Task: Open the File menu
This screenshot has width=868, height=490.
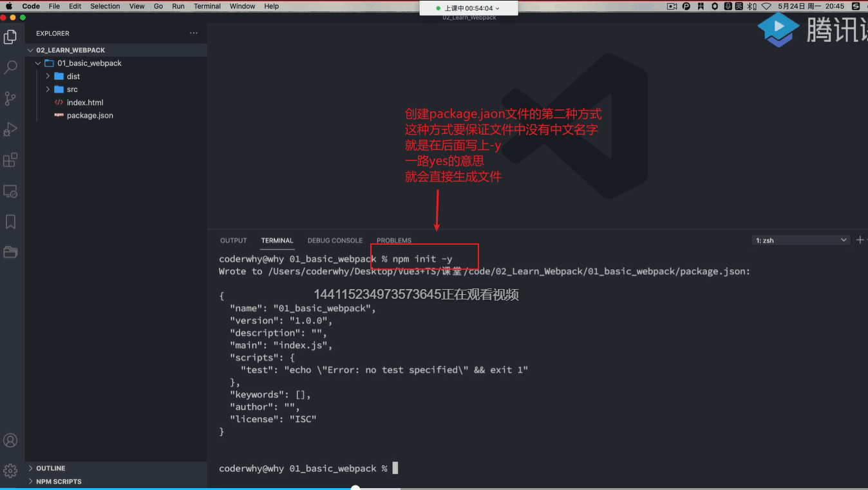Action: pos(54,6)
